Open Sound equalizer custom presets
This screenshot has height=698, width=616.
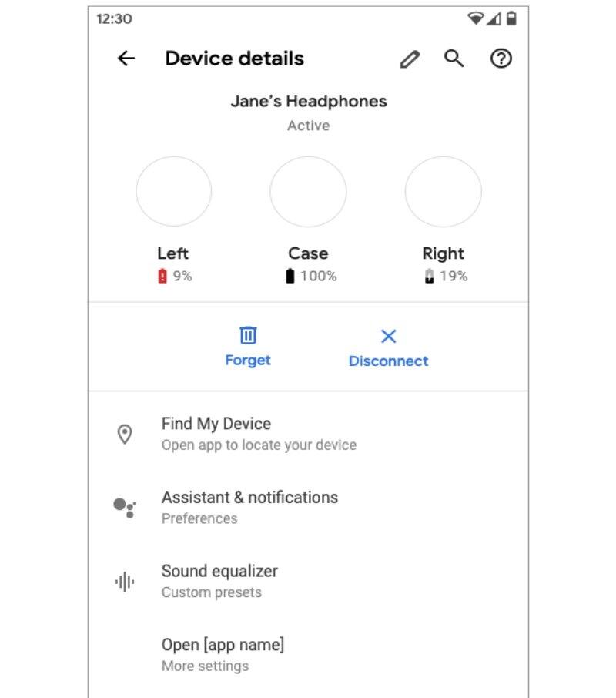(x=308, y=582)
